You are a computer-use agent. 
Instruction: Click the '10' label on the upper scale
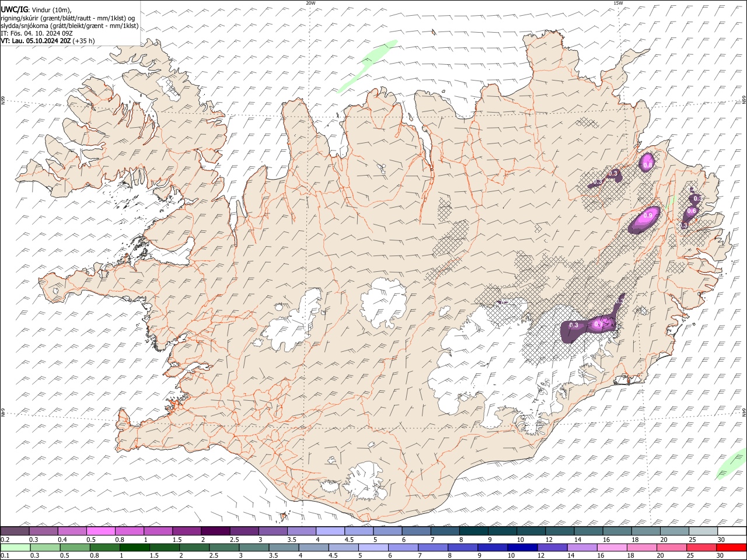pyautogui.click(x=520, y=540)
